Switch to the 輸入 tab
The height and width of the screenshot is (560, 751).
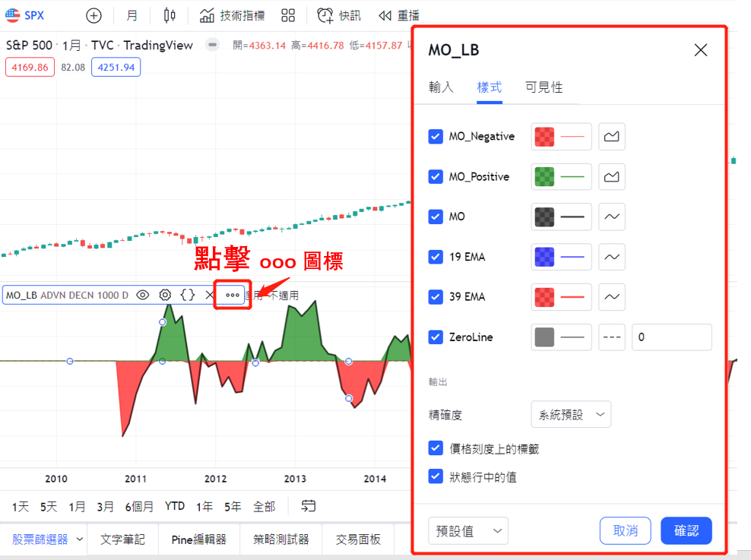click(441, 87)
